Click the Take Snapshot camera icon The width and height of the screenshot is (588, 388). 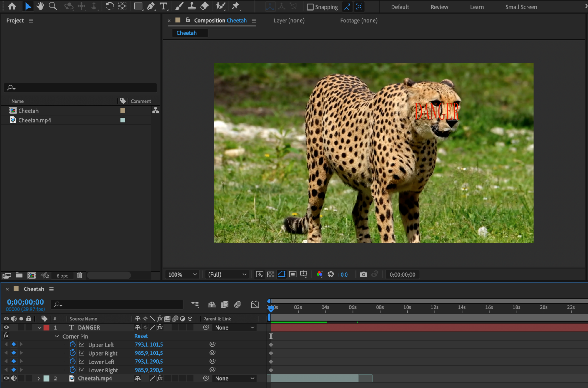click(364, 275)
